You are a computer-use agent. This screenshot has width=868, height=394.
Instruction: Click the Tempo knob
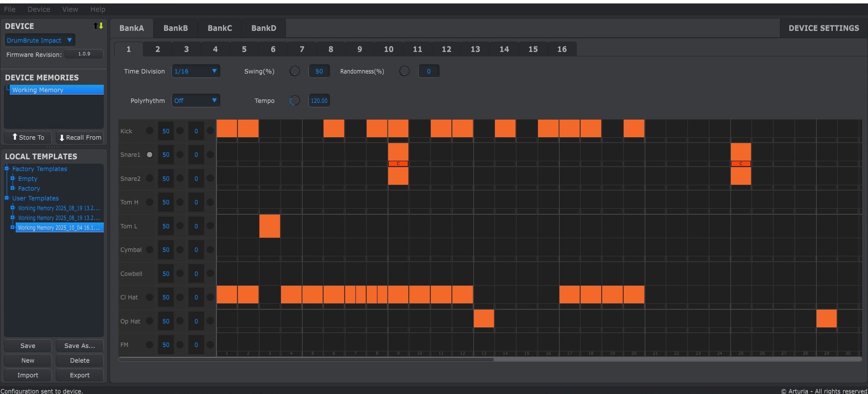295,101
